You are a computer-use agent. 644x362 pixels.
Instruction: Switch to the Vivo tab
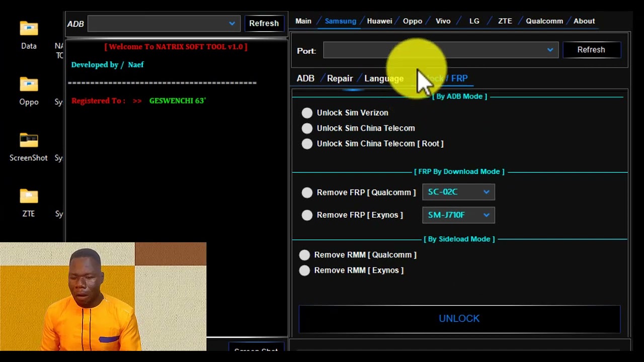(443, 21)
